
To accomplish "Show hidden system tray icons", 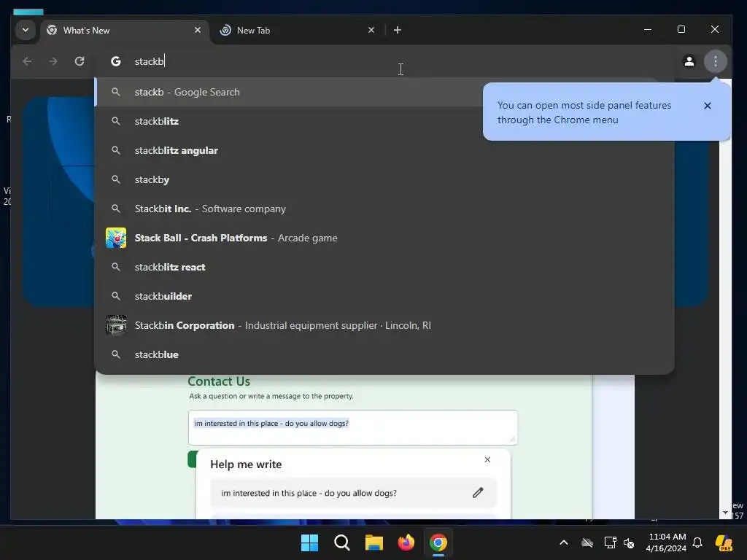I will (564, 542).
